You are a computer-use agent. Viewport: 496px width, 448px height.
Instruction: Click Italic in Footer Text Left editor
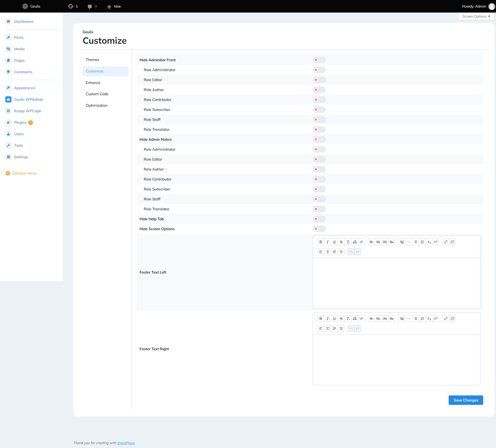(327, 242)
